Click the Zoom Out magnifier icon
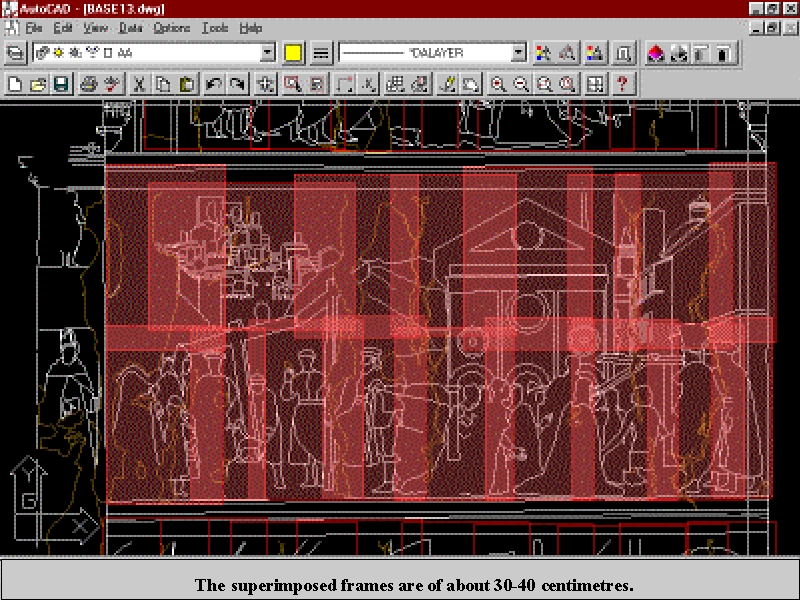 click(521, 84)
